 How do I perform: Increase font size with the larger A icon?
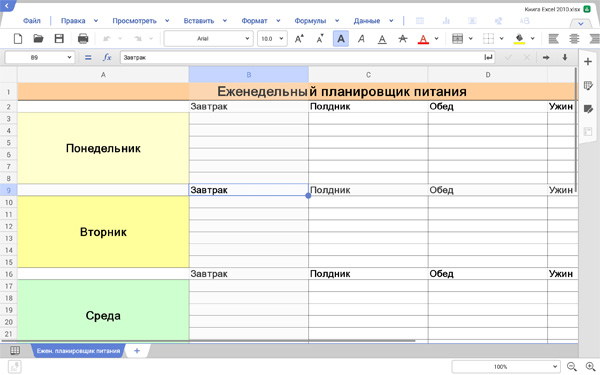(x=299, y=39)
